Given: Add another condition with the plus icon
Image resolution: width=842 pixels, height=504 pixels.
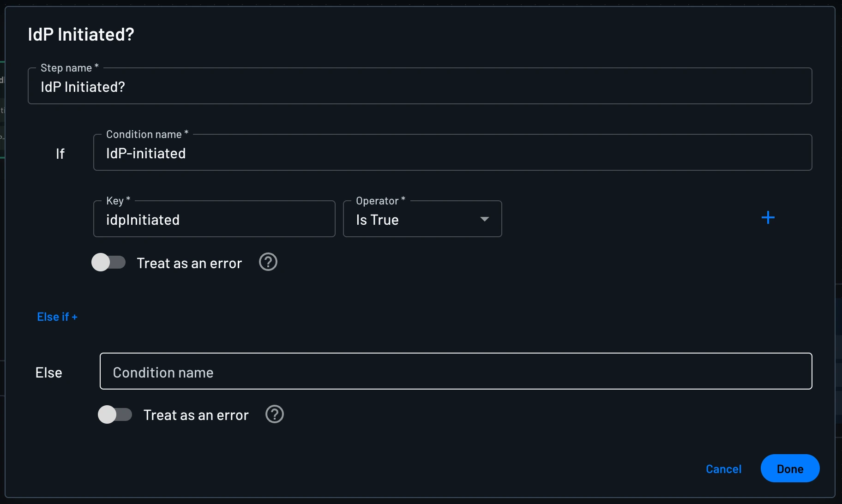Looking at the screenshot, I should click(x=768, y=217).
